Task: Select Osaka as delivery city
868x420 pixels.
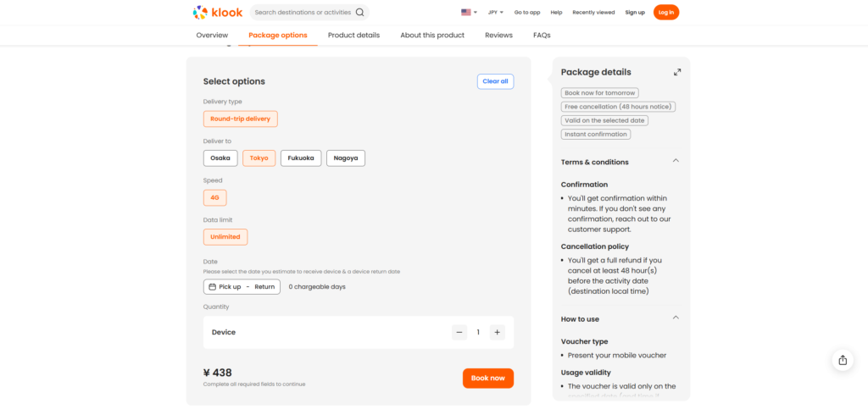Action: [x=220, y=158]
